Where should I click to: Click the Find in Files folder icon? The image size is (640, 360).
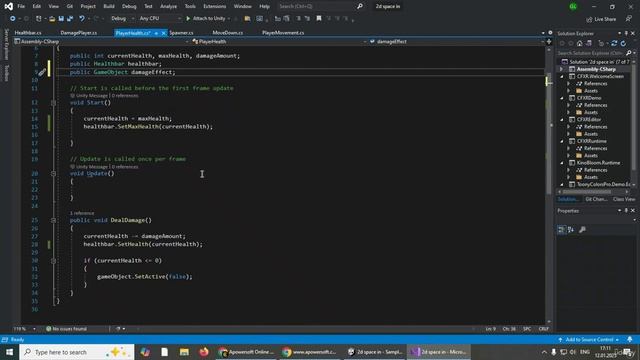[x=247, y=18]
